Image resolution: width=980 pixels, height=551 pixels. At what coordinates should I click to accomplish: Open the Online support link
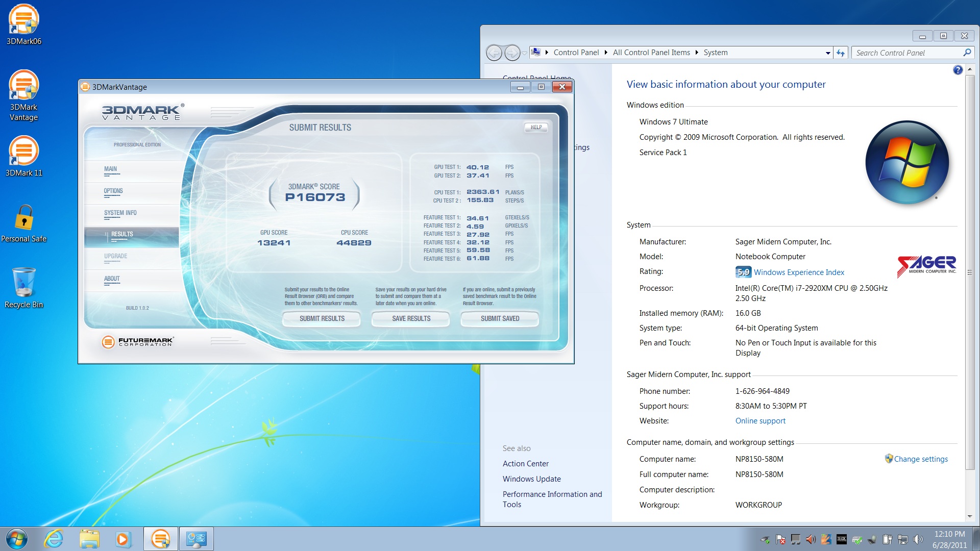tap(761, 421)
